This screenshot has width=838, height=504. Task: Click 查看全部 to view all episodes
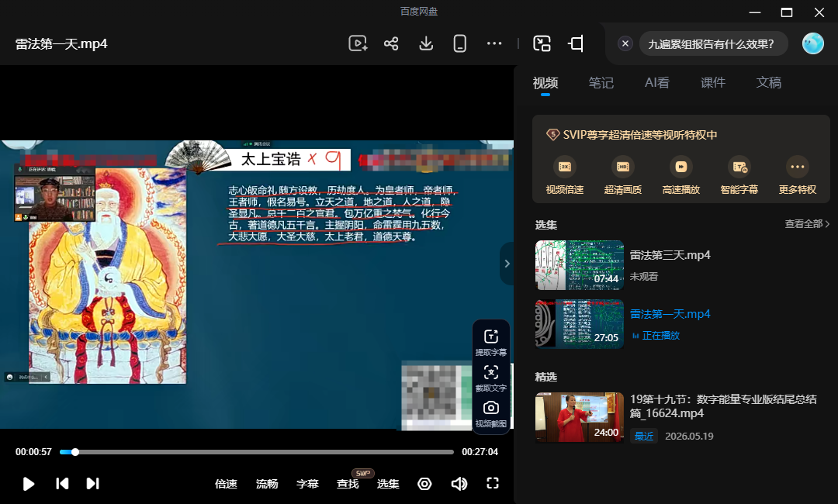tap(807, 224)
